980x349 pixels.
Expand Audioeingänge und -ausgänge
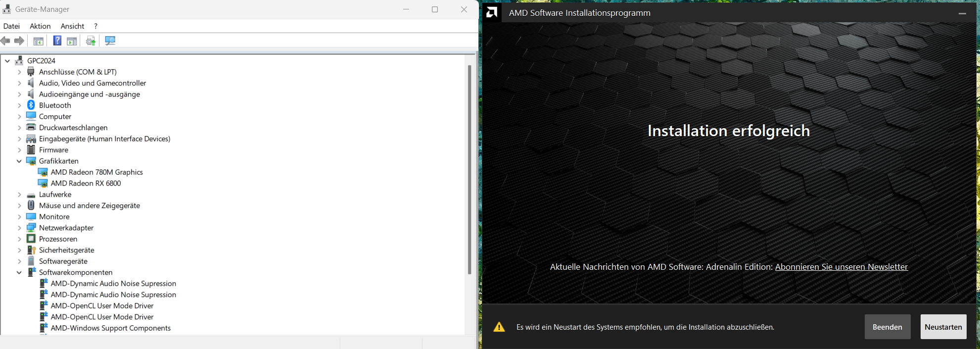[19, 94]
